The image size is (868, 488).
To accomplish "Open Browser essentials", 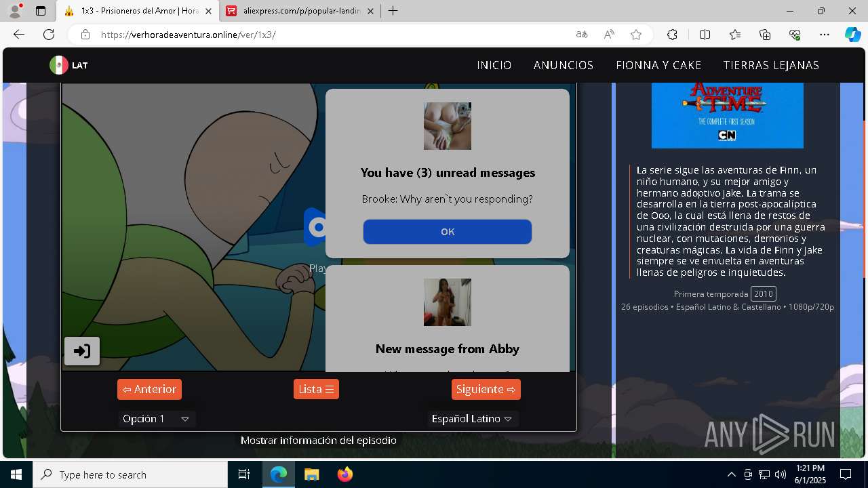I will [x=795, y=35].
